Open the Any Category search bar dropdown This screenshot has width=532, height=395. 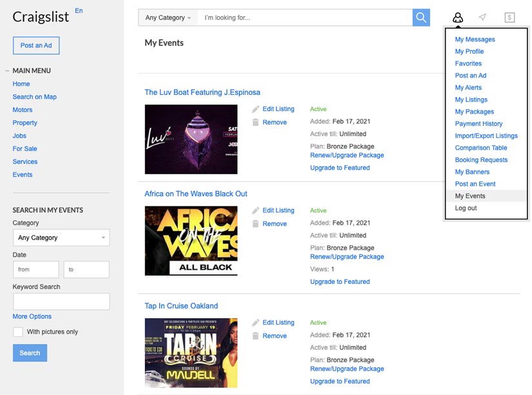click(x=168, y=17)
